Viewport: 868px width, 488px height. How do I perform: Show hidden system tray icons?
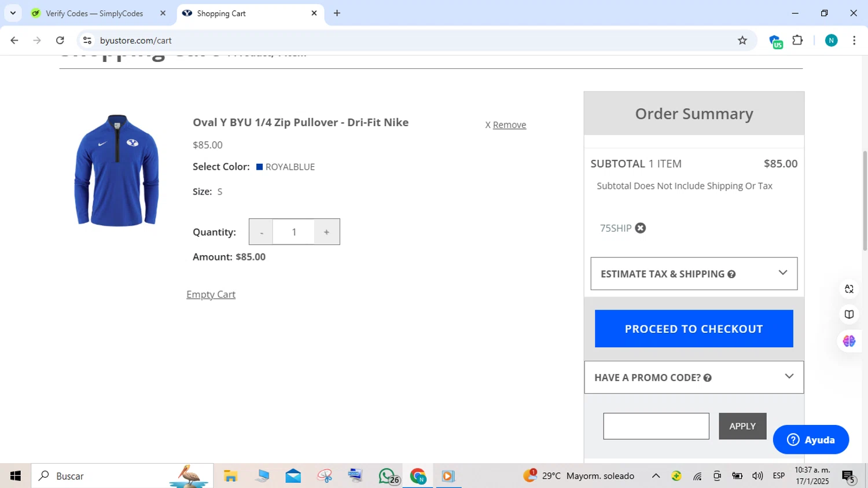click(x=656, y=476)
